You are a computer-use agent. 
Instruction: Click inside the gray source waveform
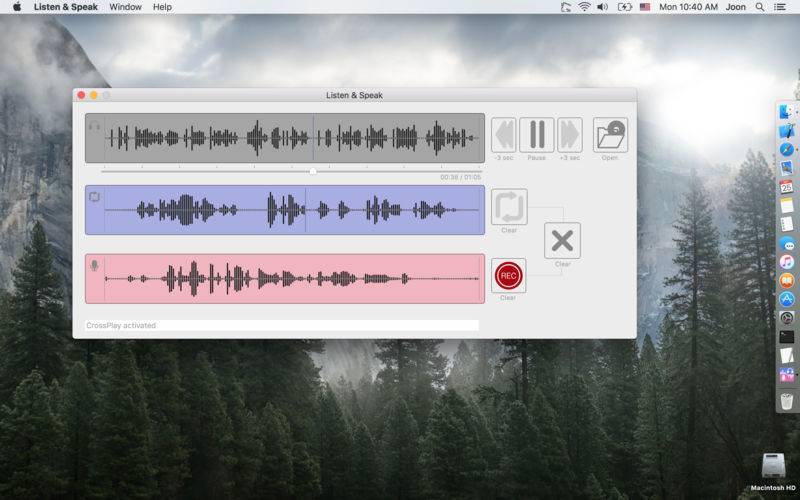285,138
